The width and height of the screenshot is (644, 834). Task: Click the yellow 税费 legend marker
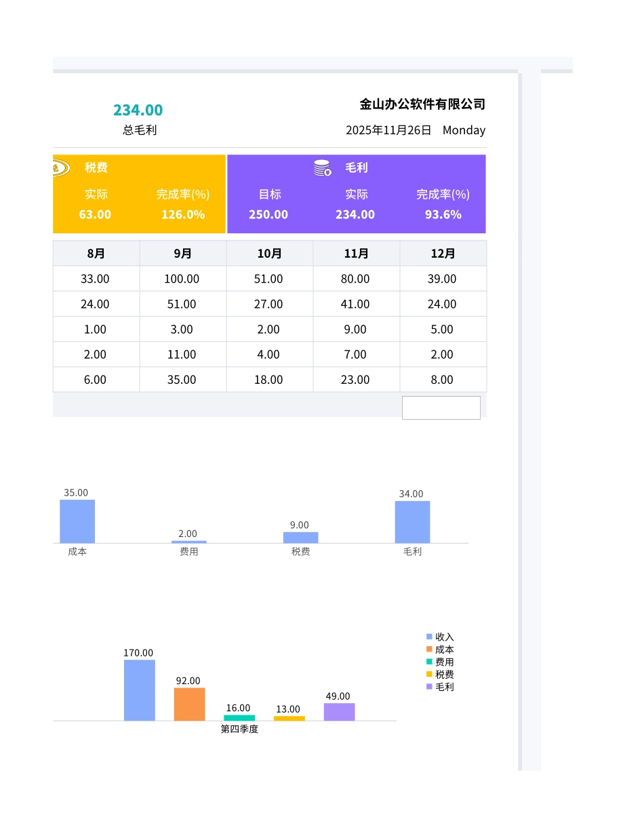pyautogui.click(x=429, y=674)
